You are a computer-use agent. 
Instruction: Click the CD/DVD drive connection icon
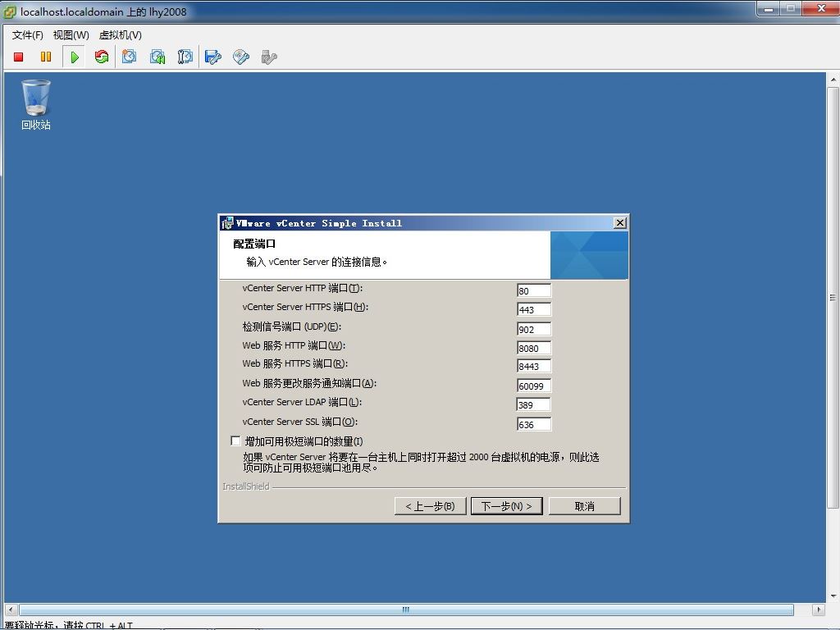(241, 57)
